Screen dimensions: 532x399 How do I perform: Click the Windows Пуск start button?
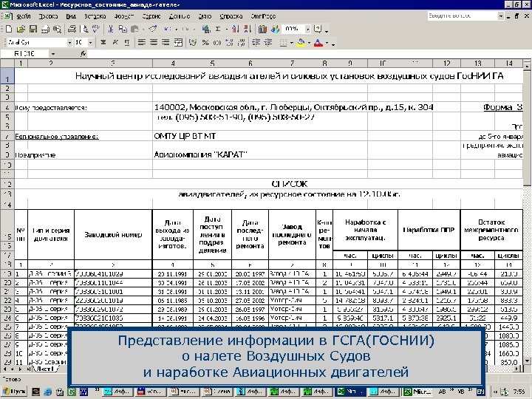(x=14, y=392)
